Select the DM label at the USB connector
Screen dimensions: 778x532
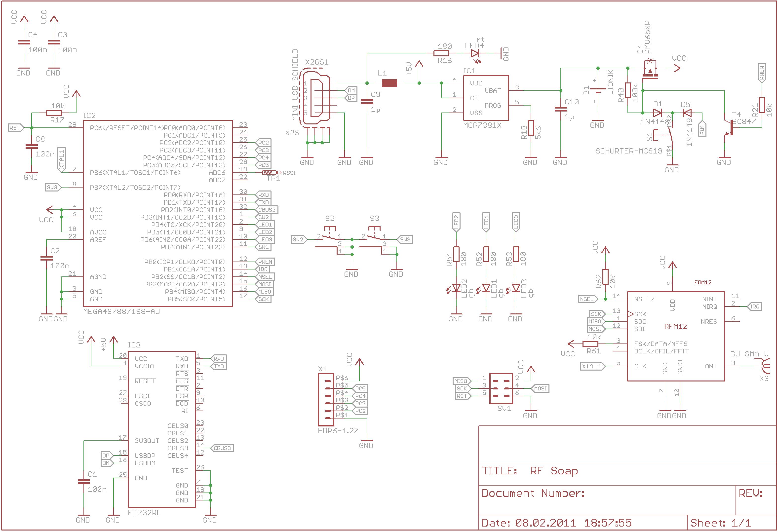click(x=351, y=90)
